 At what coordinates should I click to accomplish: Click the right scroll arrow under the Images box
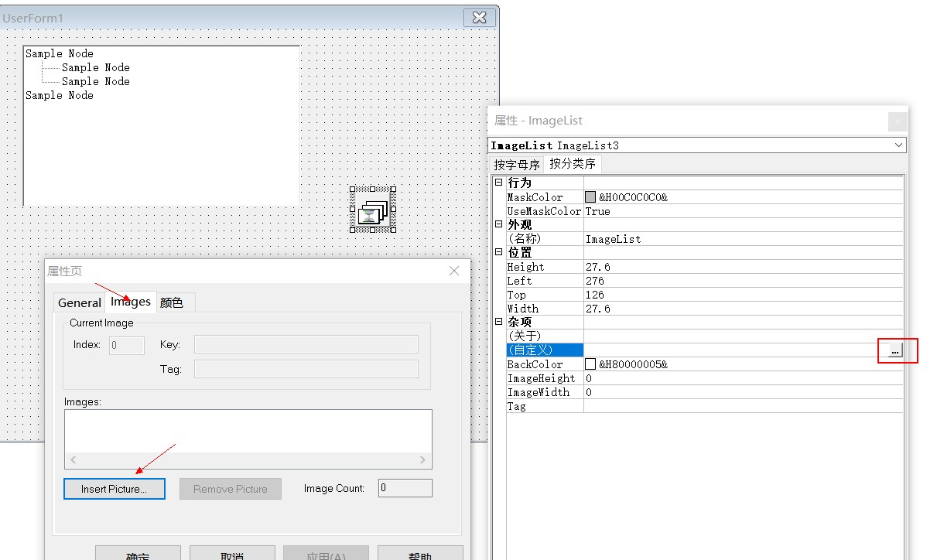coord(422,459)
